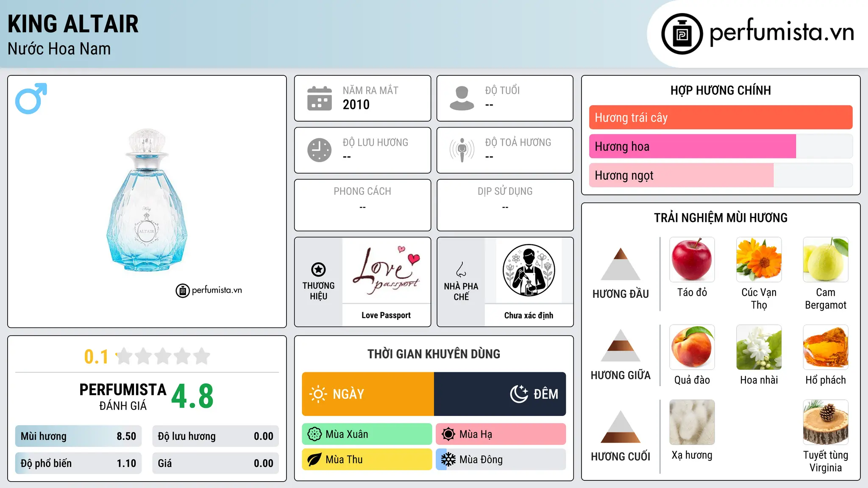The width and height of the screenshot is (868, 488).
Task: Click the Perfumista Đánh Giá label
Action: coord(123,396)
